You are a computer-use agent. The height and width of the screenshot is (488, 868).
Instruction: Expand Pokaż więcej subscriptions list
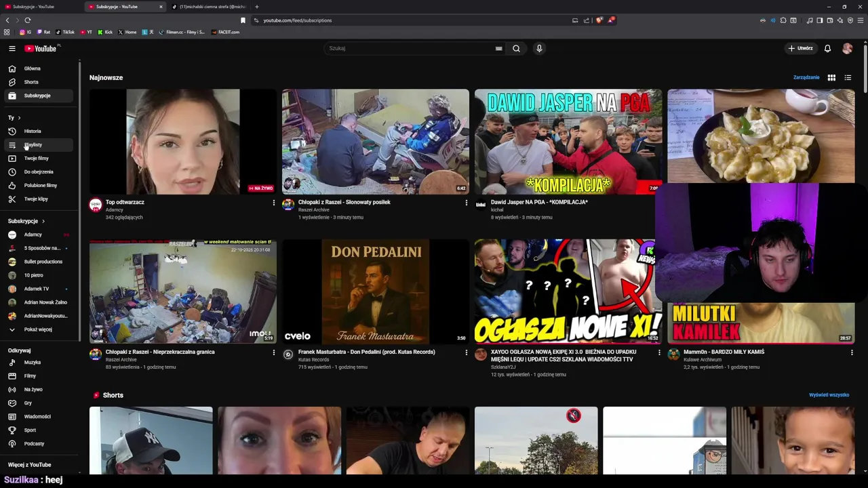pos(37,329)
